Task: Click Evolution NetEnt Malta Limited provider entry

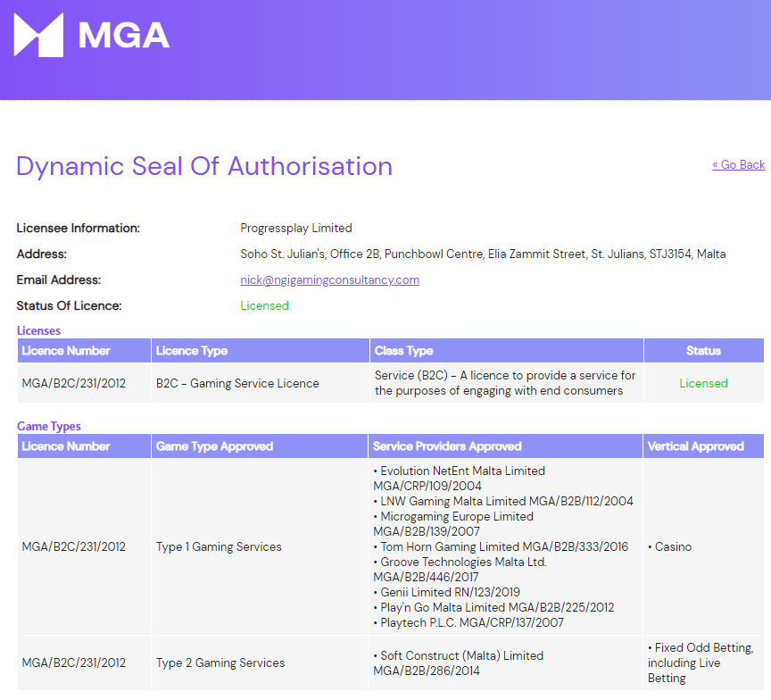Action: click(460, 479)
